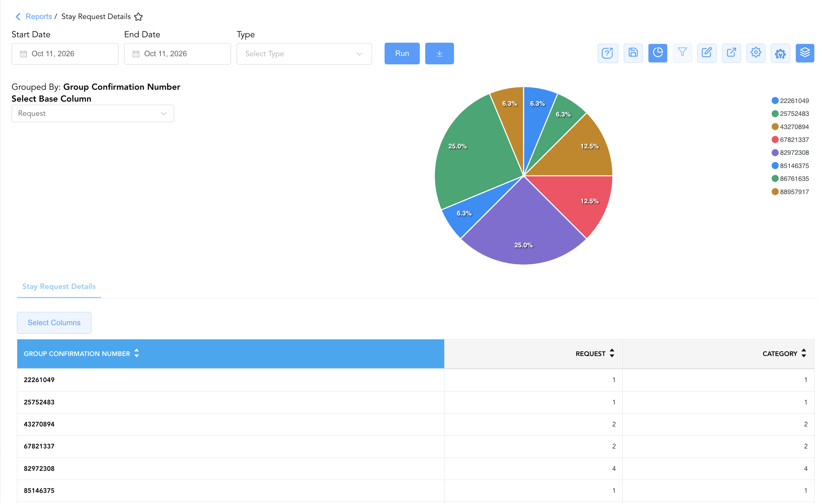
Task: Click the open external link icon
Action: [731, 53]
